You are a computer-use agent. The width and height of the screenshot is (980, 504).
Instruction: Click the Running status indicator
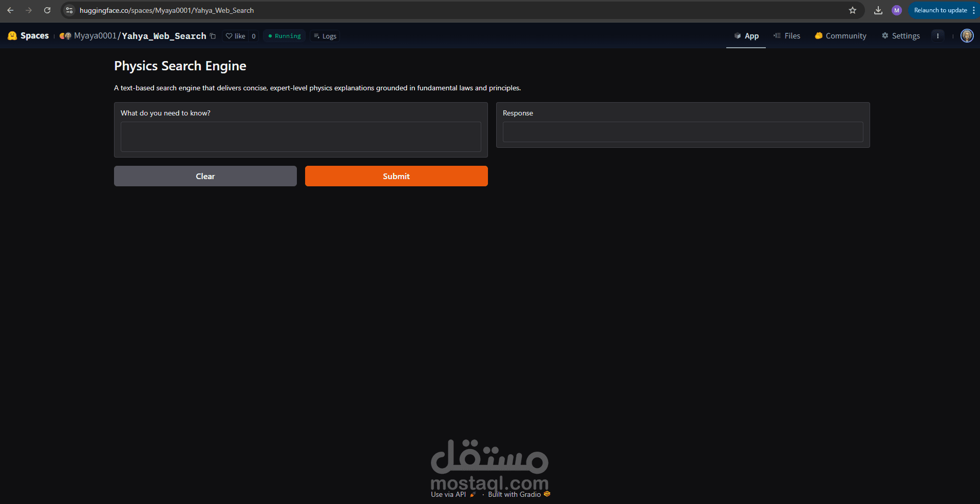click(284, 36)
